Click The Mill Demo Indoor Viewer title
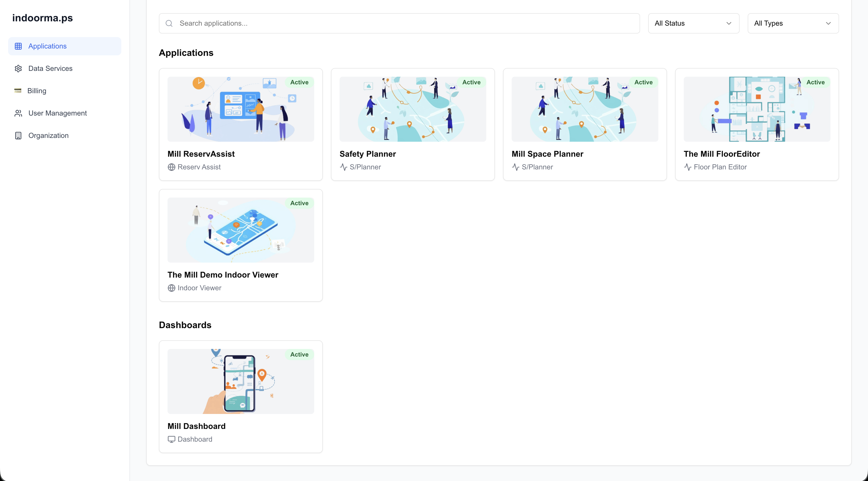 223,275
